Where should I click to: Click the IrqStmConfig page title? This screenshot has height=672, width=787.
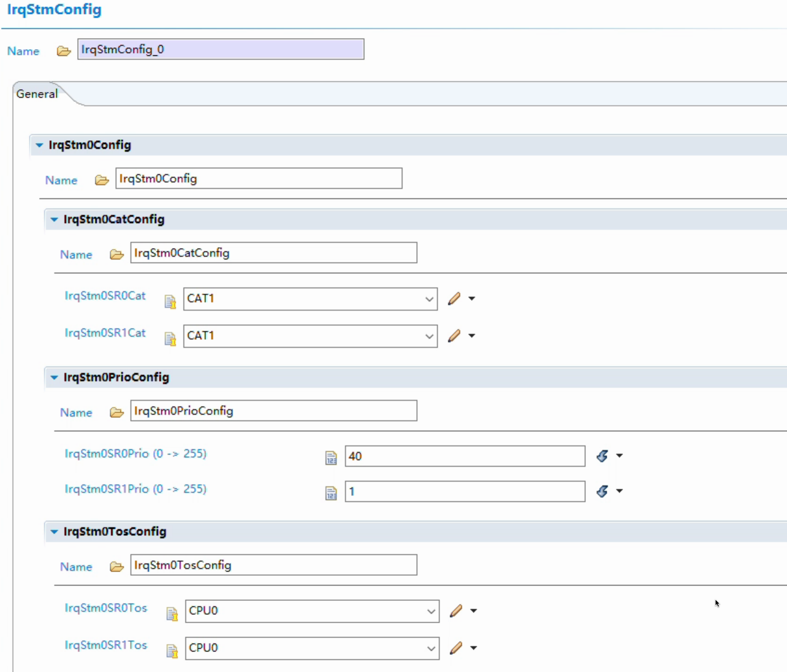54,10
